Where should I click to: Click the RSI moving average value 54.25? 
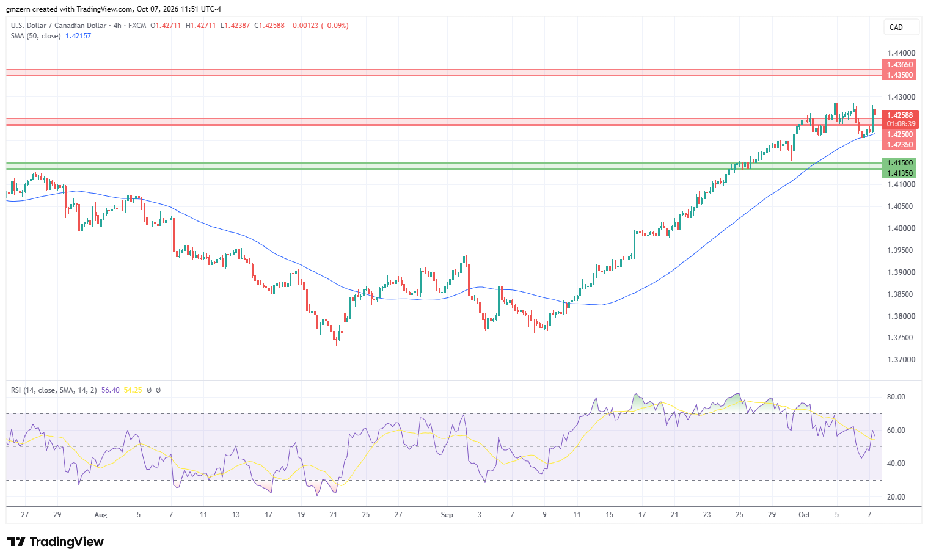click(133, 390)
